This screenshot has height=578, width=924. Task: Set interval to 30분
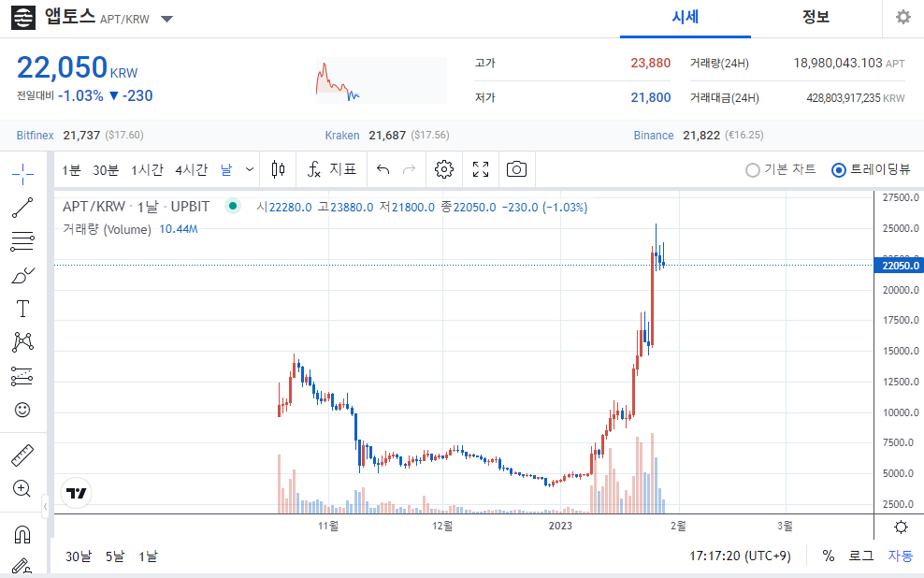106,170
